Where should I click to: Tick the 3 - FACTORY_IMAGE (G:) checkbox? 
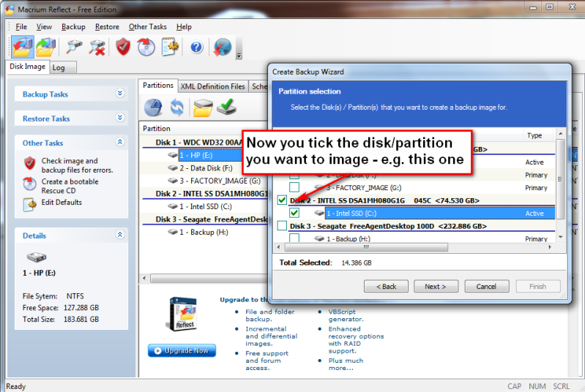click(294, 187)
